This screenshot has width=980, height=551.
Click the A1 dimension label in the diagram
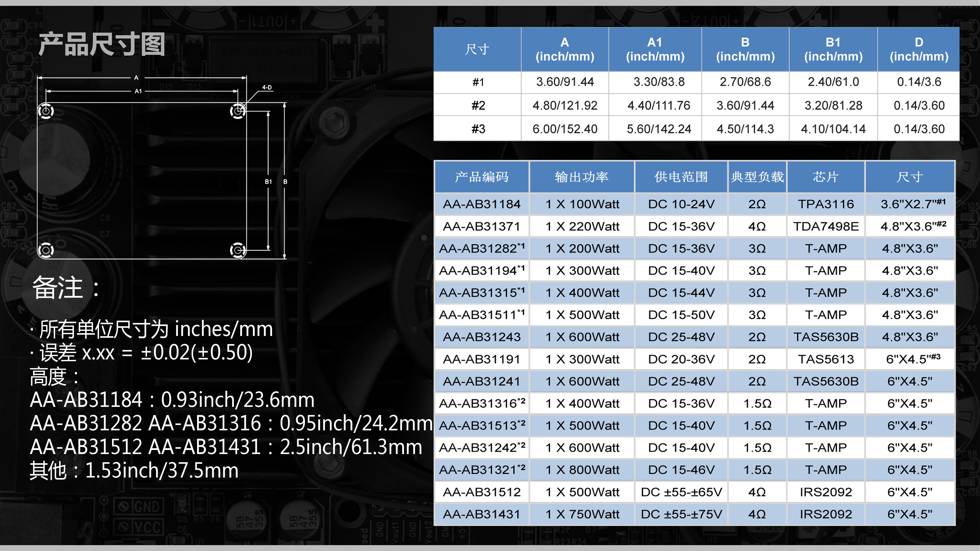138,91
